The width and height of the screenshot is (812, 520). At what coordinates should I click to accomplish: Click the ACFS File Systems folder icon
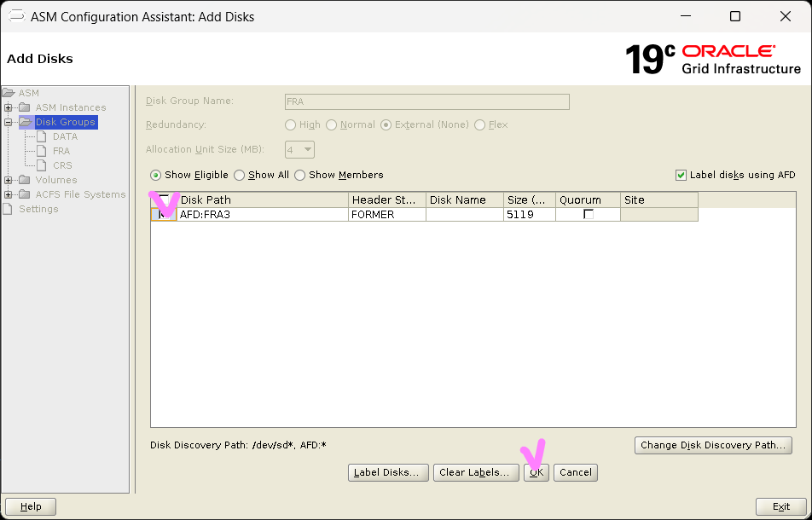[25, 194]
